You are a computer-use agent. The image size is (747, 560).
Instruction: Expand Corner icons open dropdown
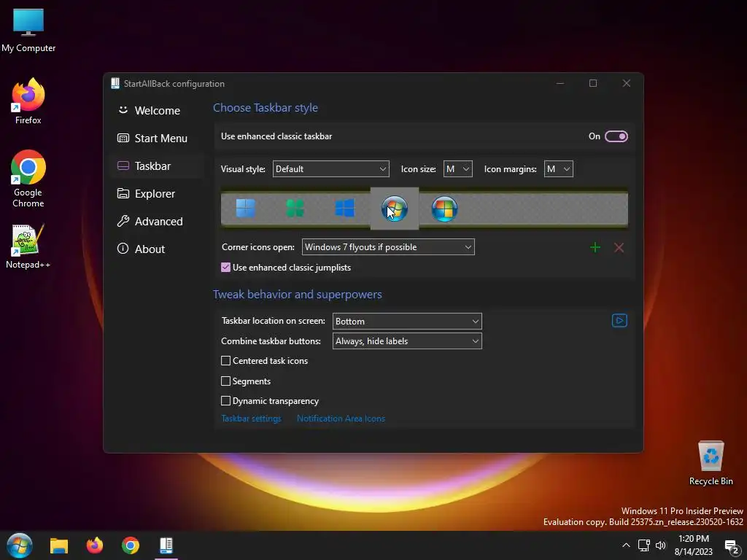[x=388, y=247]
